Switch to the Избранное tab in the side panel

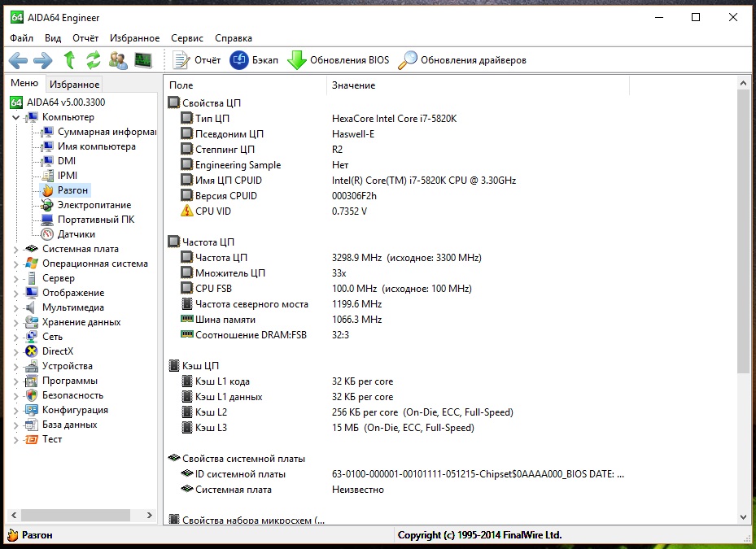point(74,85)
